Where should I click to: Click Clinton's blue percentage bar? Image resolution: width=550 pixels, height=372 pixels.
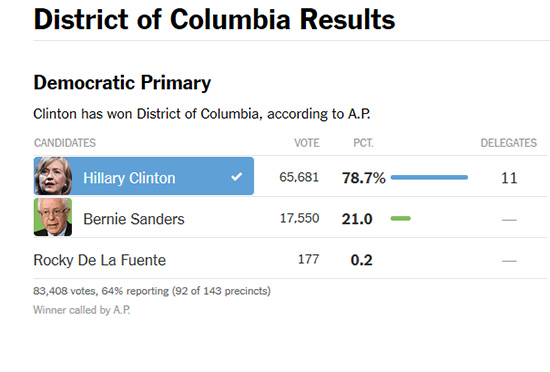pyautogui.click(x=429, y=177)
